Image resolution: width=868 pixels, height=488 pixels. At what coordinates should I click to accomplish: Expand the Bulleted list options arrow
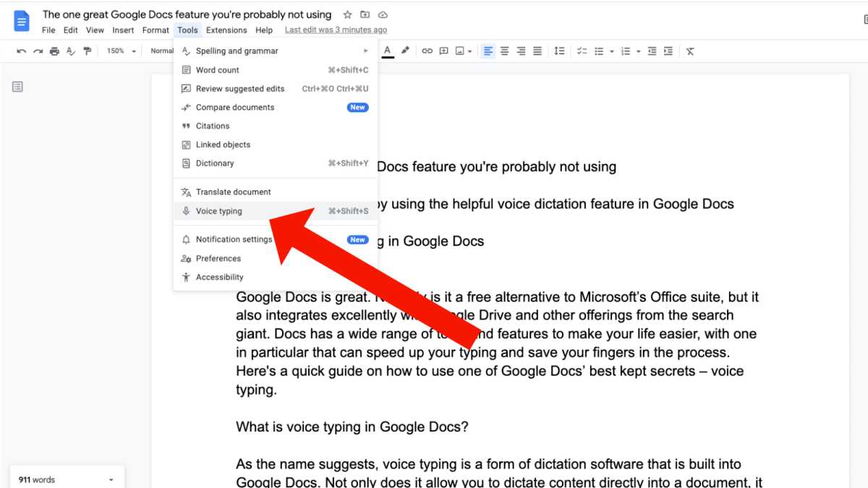click(x=612, y=51)
